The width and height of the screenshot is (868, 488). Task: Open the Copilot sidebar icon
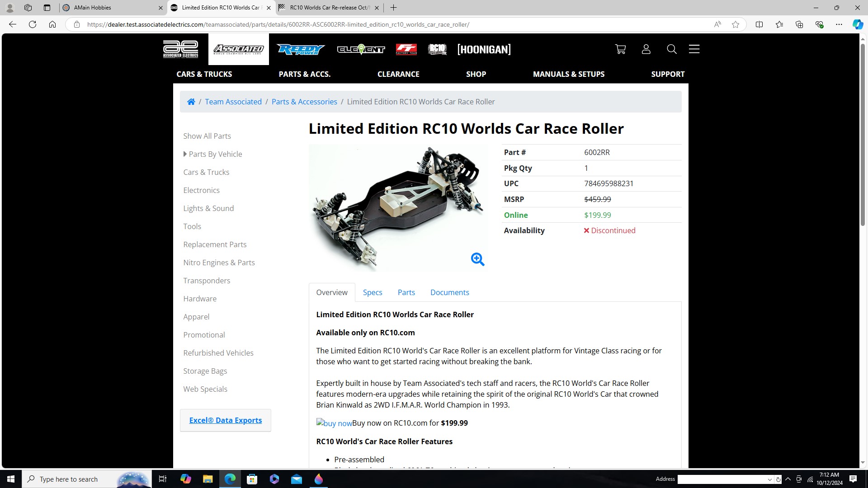857,24
